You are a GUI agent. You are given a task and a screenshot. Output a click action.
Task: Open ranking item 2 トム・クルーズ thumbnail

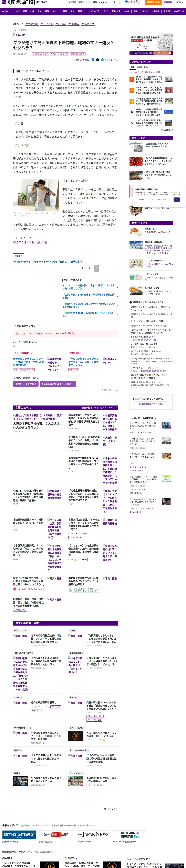coord(168,90)
